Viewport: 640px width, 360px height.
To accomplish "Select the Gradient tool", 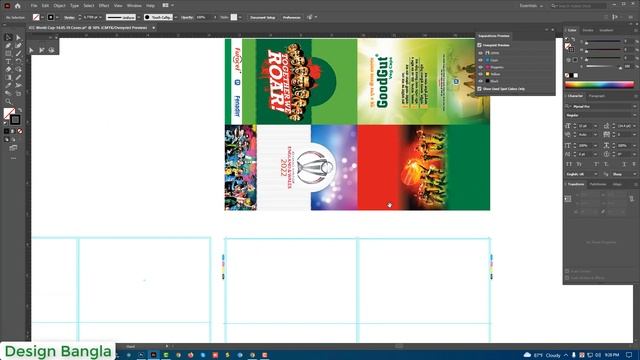I will point(8,78).
